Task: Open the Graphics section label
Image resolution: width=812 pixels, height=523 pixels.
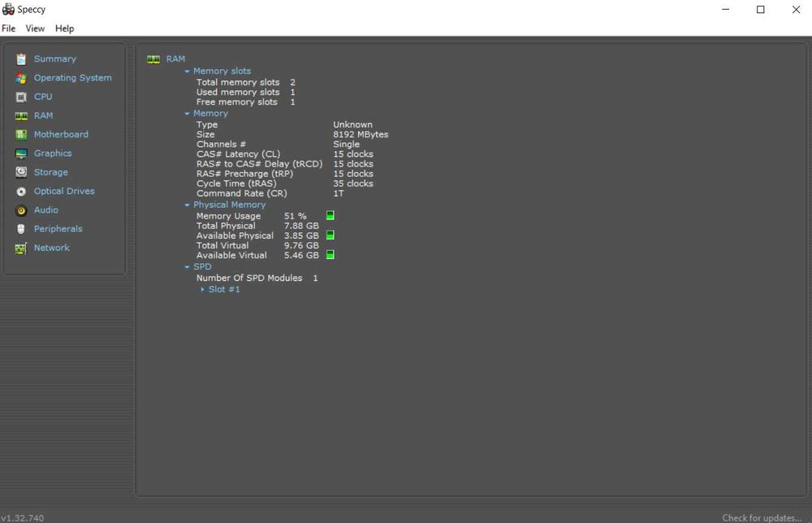Action: click(53, 153)
